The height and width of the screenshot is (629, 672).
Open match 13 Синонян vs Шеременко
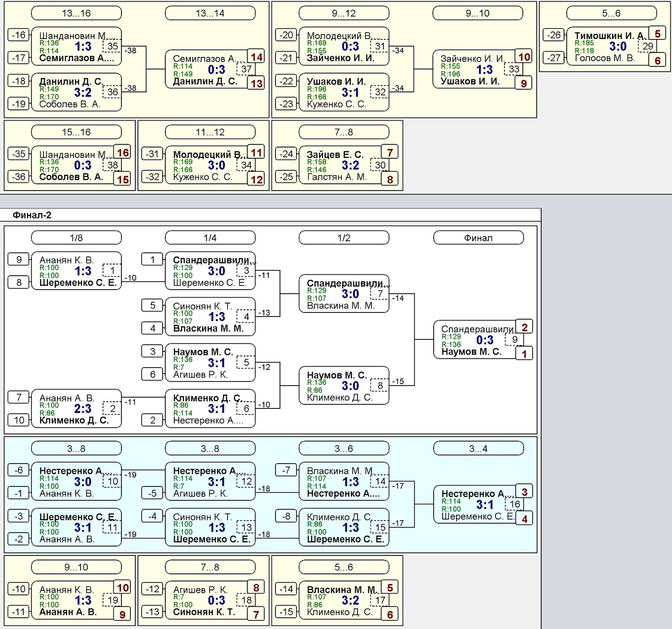(210, 528)
